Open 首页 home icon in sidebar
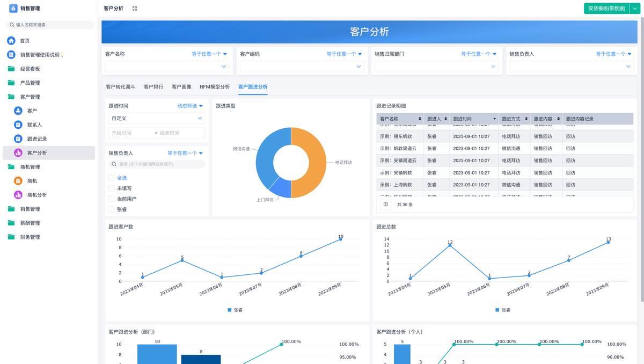Viewport: 644px width, 364px height. (11, 41)
